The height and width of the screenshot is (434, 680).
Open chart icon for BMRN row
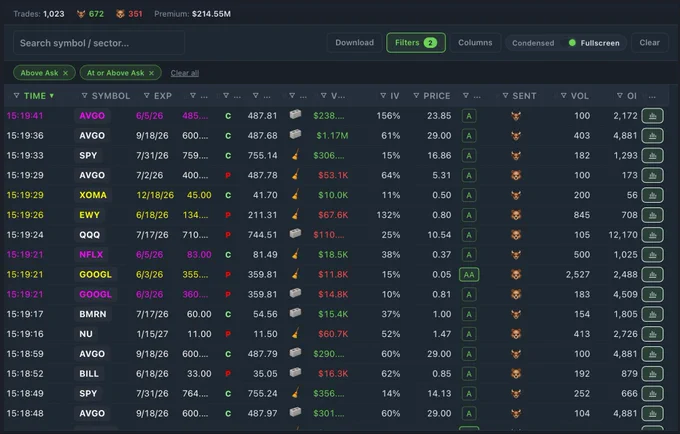click(652, 314)
